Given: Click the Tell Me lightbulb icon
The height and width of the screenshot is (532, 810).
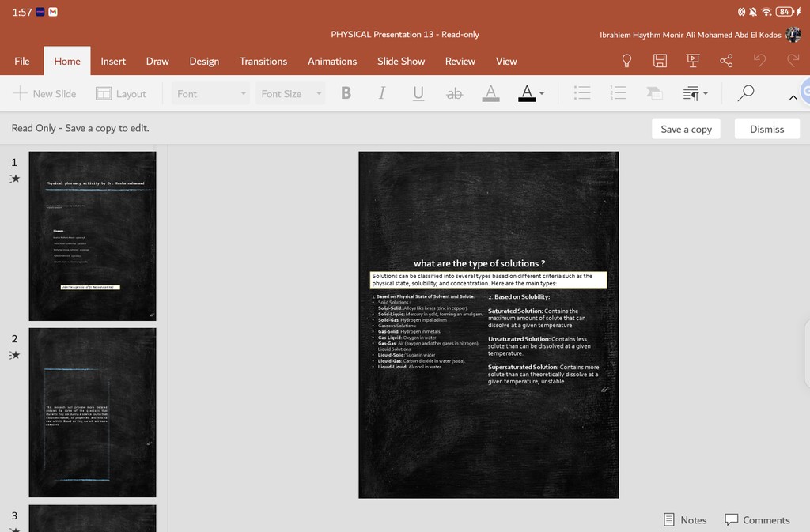Looking at the screenshot, I should click(626, 61).
